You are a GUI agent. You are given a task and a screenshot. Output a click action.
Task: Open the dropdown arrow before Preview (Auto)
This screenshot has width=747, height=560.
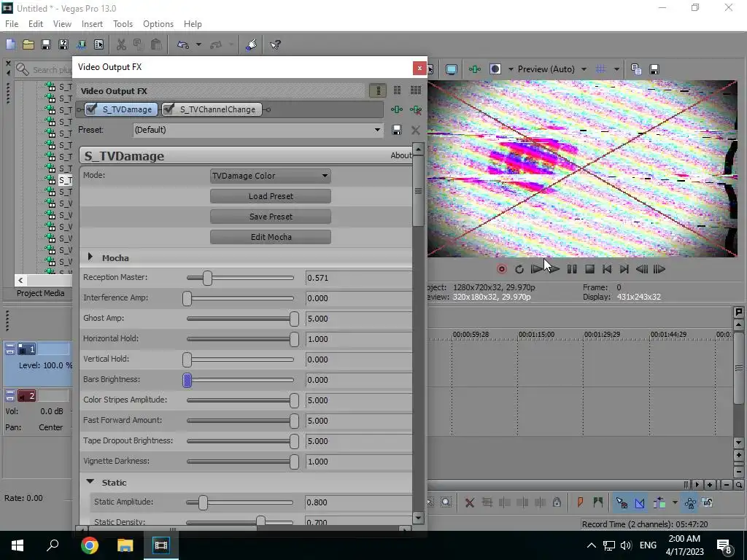tap(511, 69)
